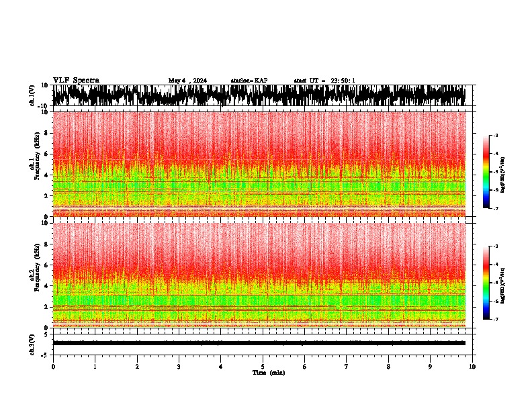Click the time axis tick label "0"

point(53,367)
